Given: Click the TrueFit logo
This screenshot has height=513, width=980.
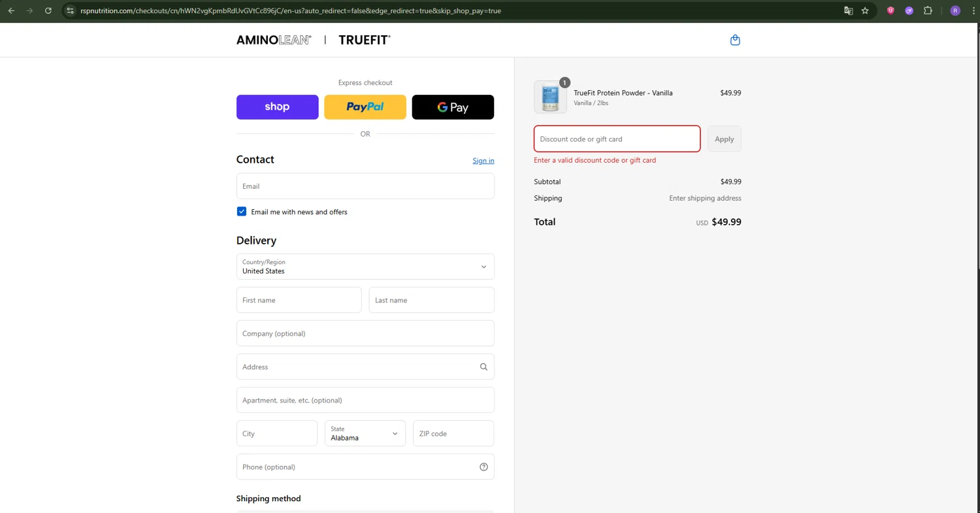Looking at the screenshot, I should 365,40.
